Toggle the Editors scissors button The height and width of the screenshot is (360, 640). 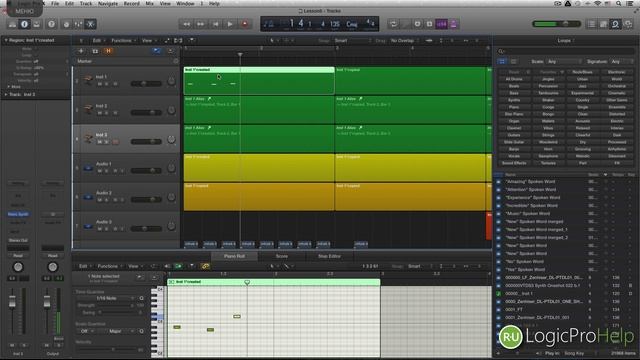(x=90, y=24)
